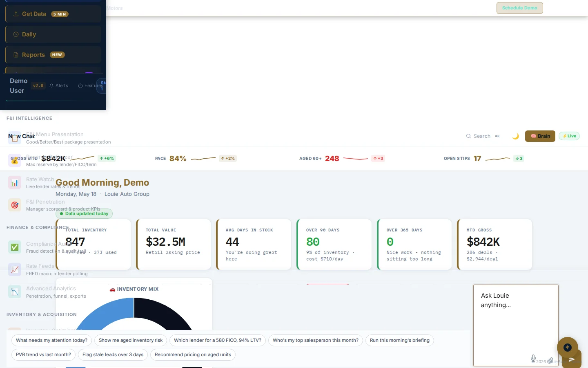Open Good/Better/Best package presentation item
Image resolution: width=588 pixels, height=368 pixels.
tap(68, 142)
